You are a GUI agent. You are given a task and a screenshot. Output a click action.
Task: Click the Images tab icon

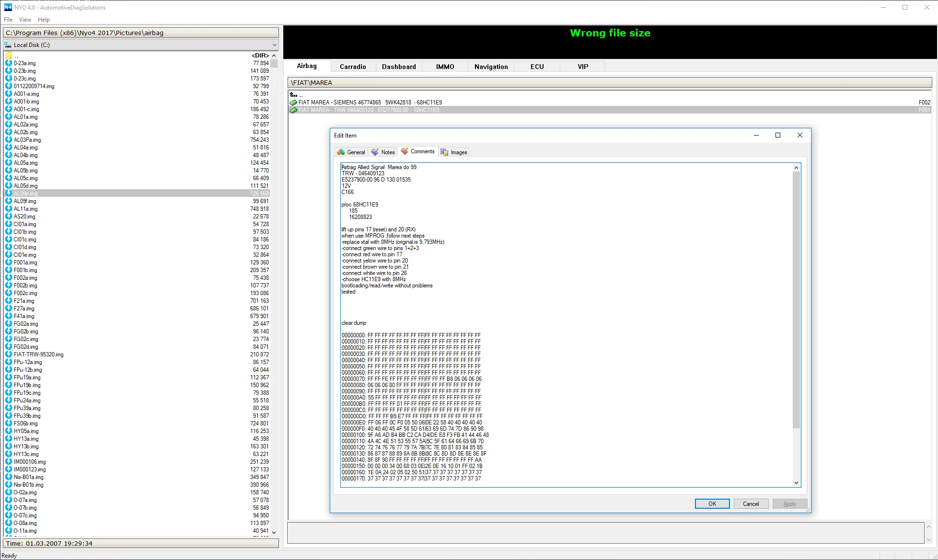[x=444, y=152]
